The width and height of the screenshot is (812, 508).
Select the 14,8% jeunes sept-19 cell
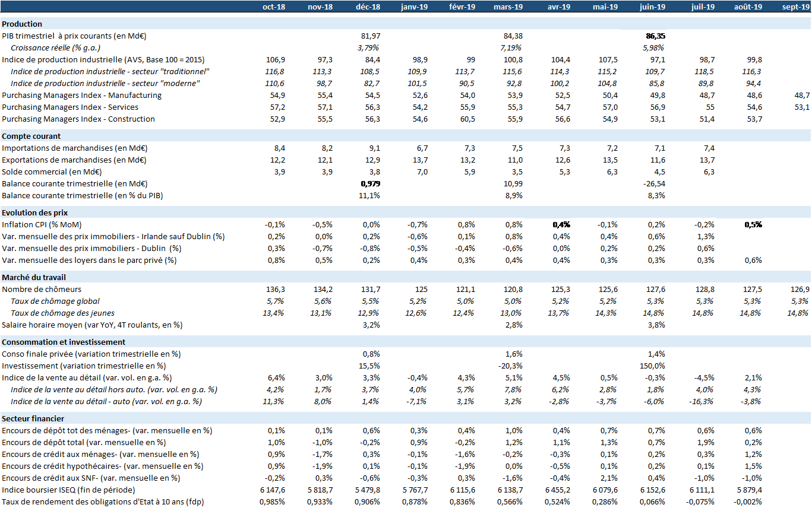[798, 313]
